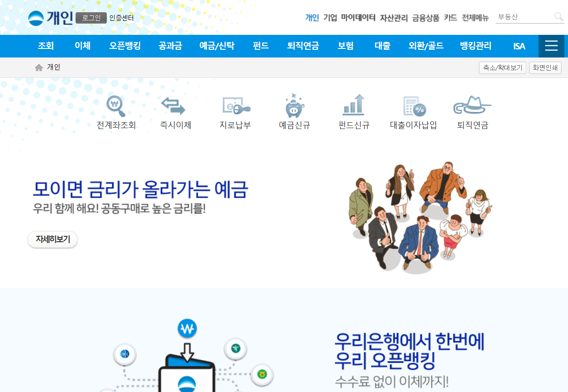This screenshot has height=392, width=568.
Task: Expand the full menu with the hamburger icon
Action: 551,46
